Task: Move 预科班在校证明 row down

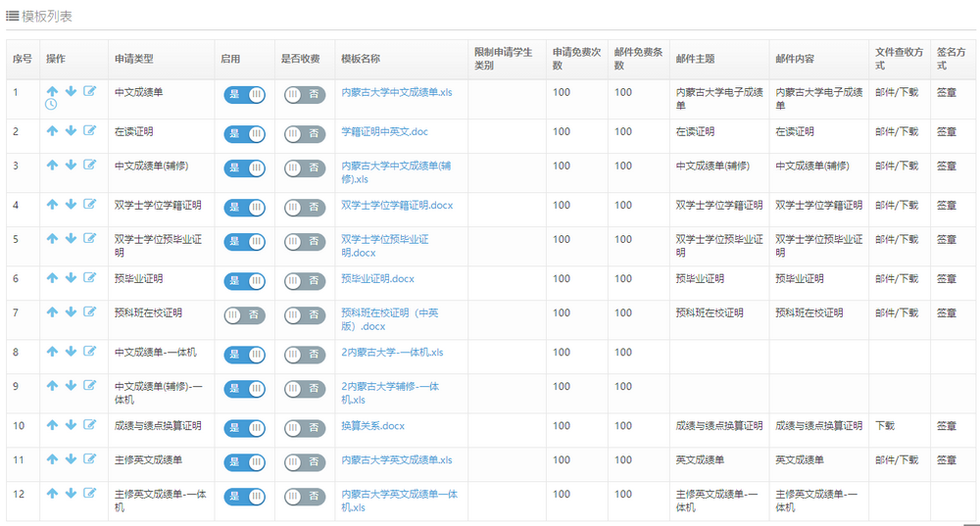Action: (x=71, y=312)
